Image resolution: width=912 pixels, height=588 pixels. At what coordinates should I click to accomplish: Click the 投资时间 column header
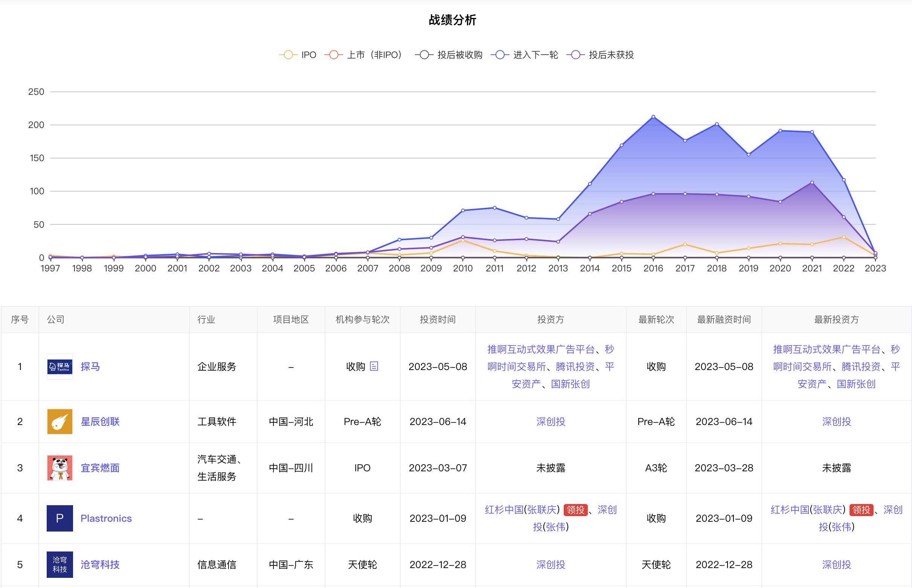438,320
